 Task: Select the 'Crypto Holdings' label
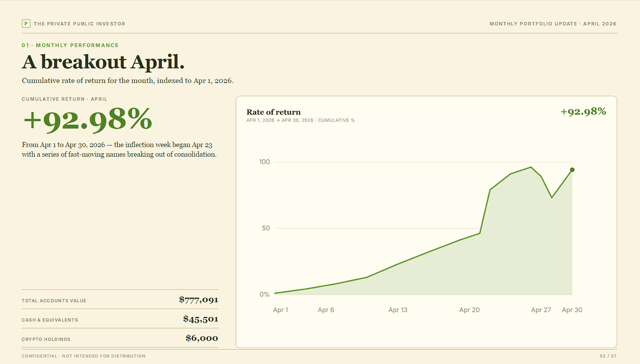coord(46,339)
